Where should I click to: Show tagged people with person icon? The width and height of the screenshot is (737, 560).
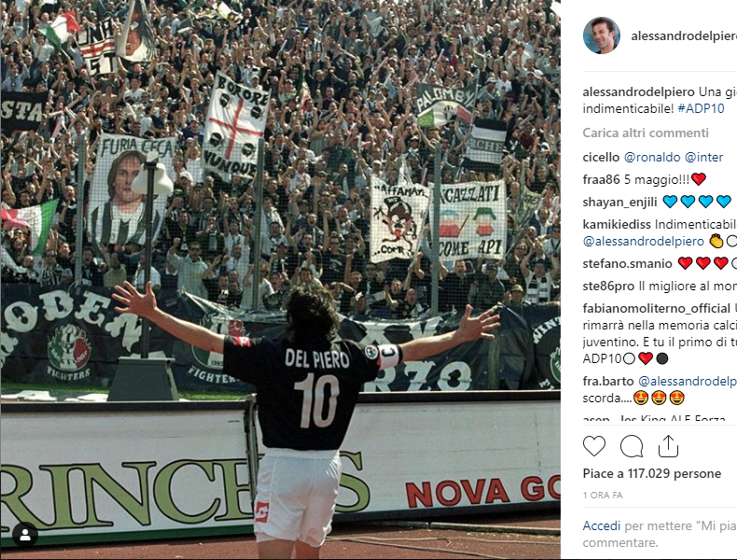point(25,535)
